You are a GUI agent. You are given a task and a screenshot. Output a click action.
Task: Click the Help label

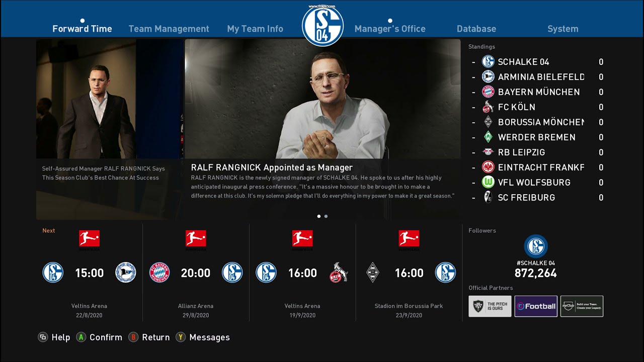pyautogui.click(x=61, y=337)
